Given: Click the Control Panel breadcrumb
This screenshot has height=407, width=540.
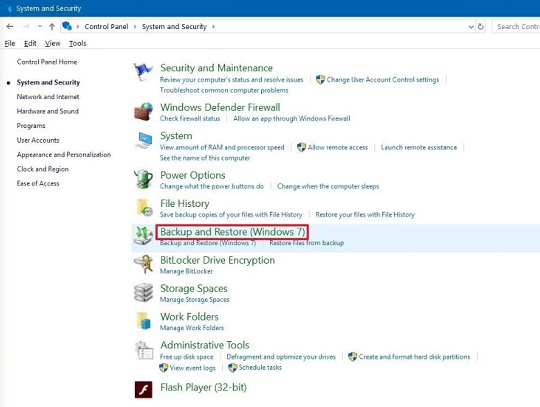Looking at the screenshot, I should 106,27.
